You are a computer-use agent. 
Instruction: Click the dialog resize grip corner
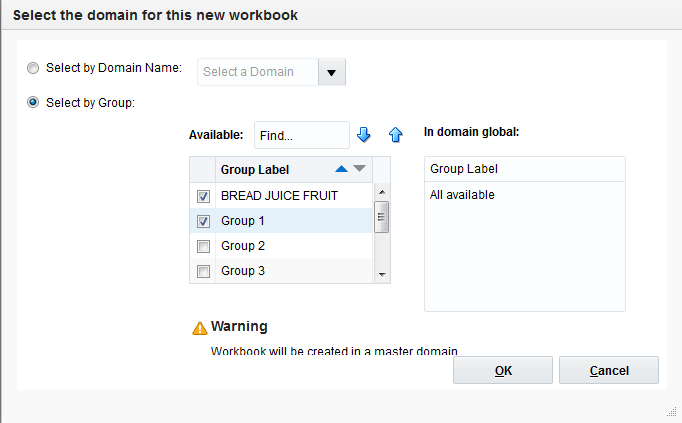(672, 412)
